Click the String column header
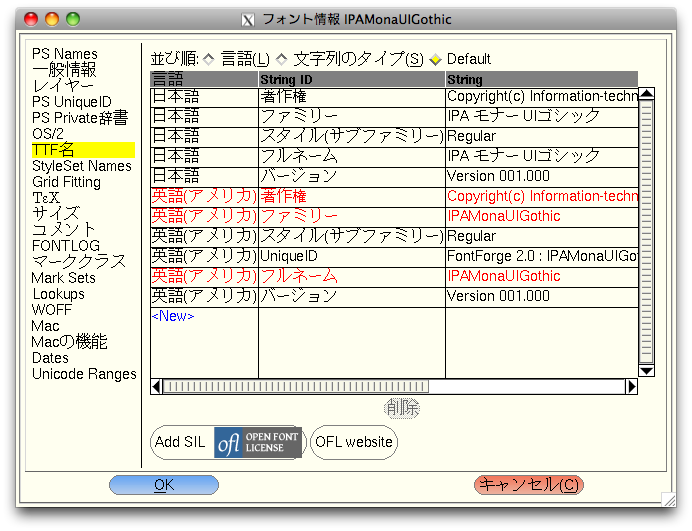The image size is (692, 531). point(542,79)
